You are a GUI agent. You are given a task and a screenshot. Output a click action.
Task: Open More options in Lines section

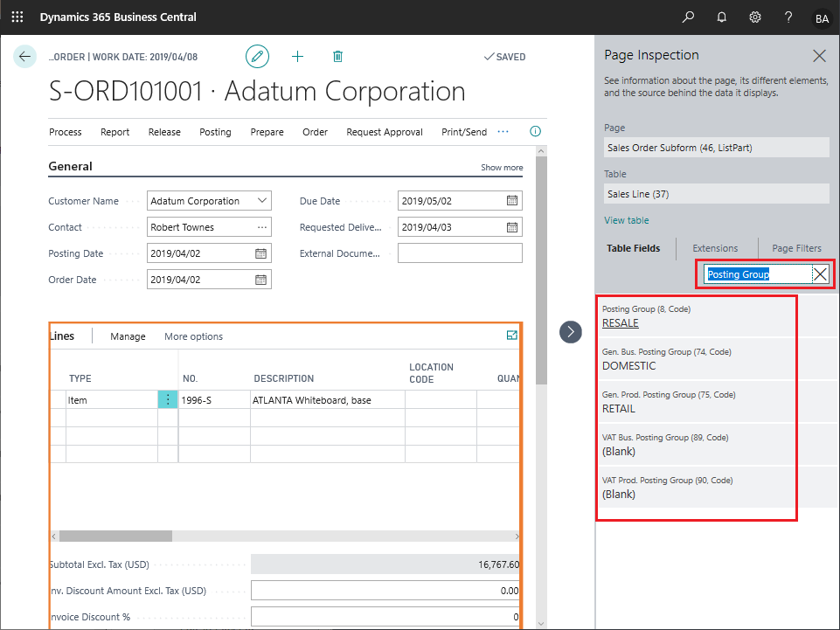click(193, 336)
